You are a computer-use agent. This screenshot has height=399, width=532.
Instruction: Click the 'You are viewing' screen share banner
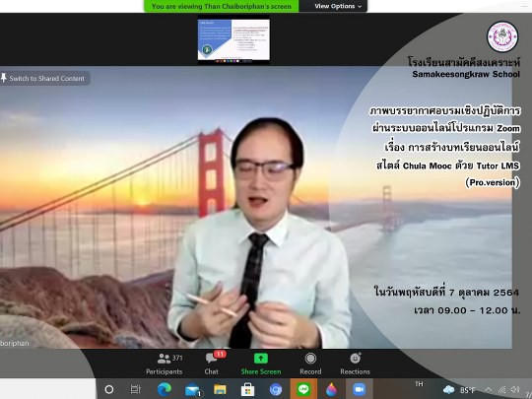[222, 6]
